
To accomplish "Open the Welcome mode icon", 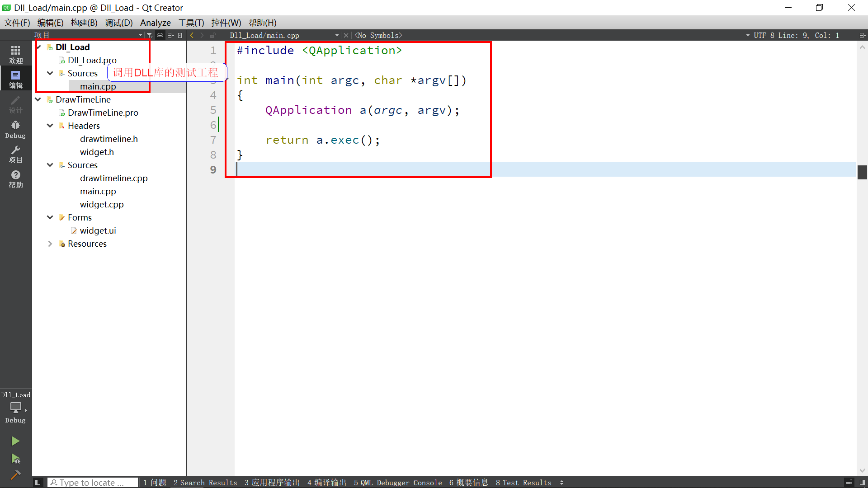I will (x=15, y=54).
